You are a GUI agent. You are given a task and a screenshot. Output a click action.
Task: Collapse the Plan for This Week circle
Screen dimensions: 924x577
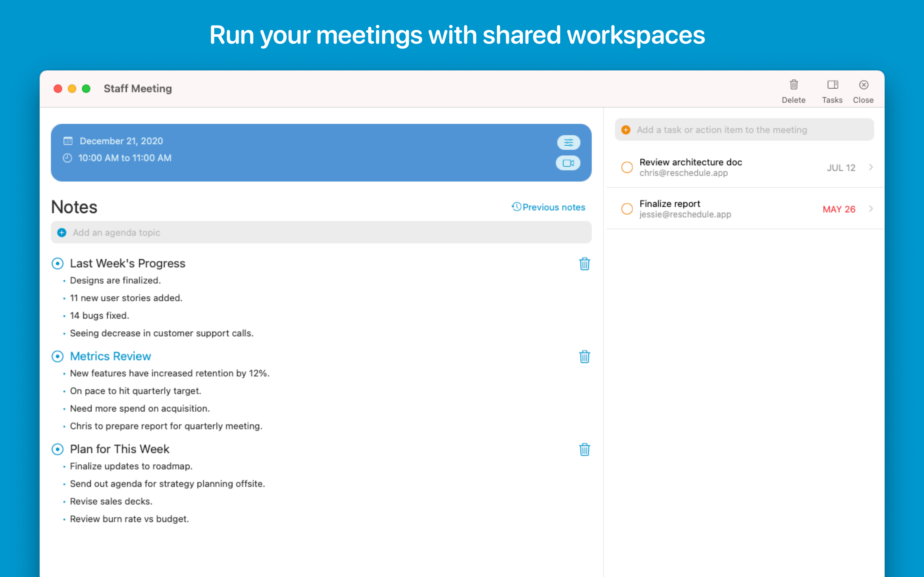tap(57, 449)
